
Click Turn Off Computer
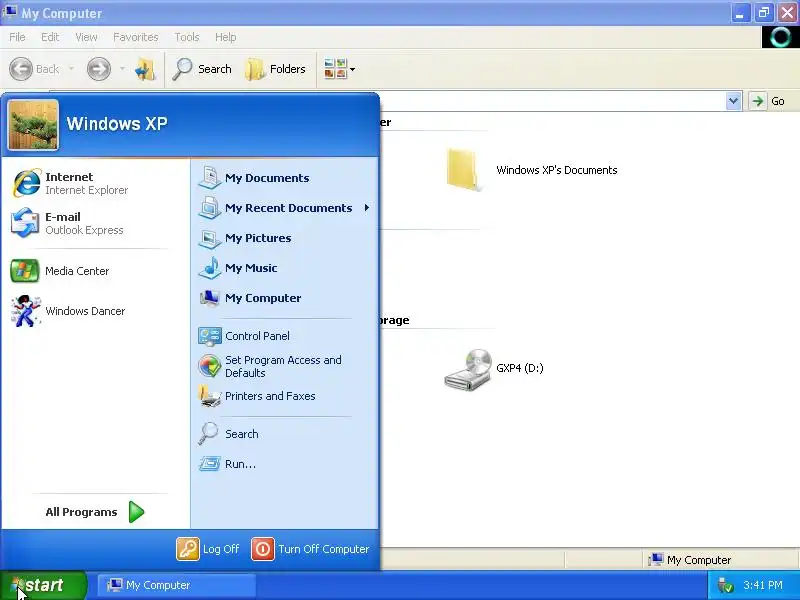point(310,549)
